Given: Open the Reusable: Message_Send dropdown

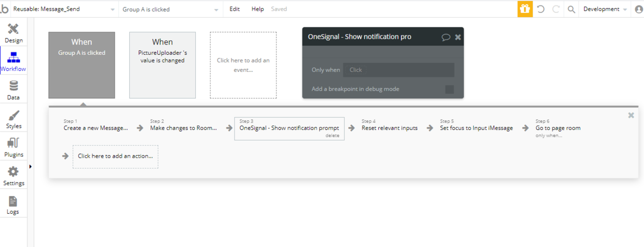Looking at the screenshot, I should (64, 9).
